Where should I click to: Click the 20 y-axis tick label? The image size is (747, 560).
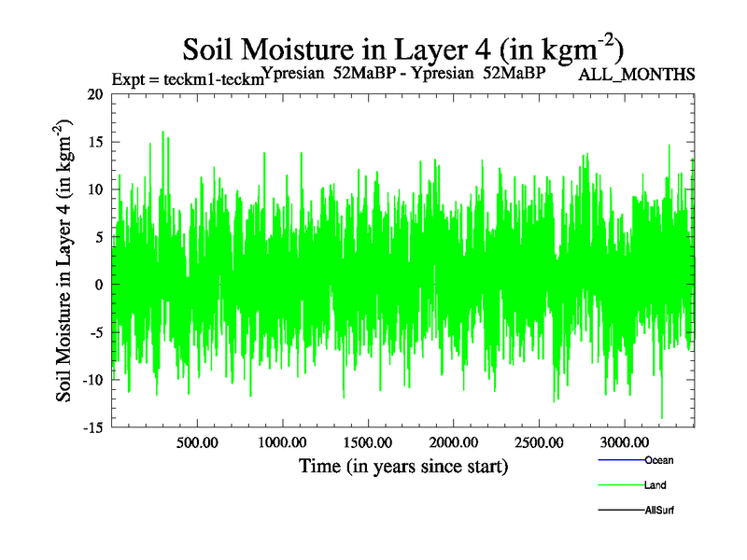(x=95, y=94)
